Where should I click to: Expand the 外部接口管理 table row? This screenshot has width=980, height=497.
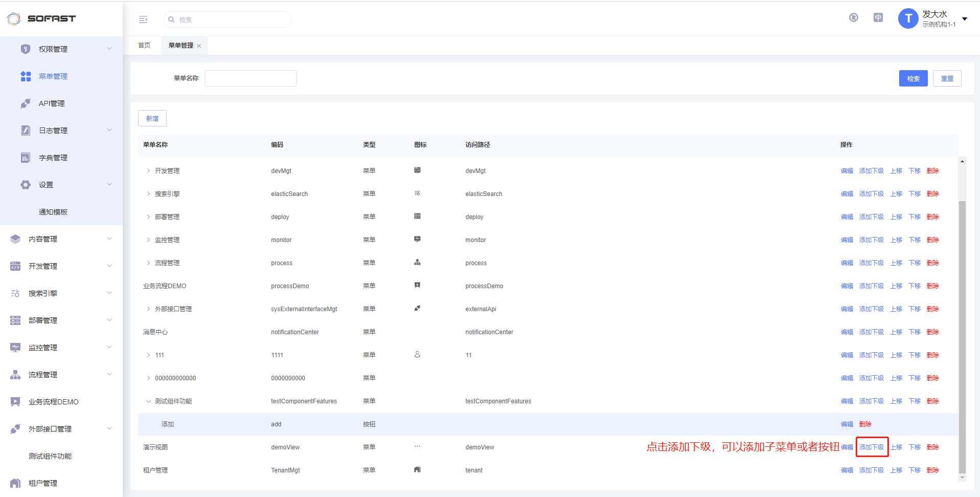148,309
